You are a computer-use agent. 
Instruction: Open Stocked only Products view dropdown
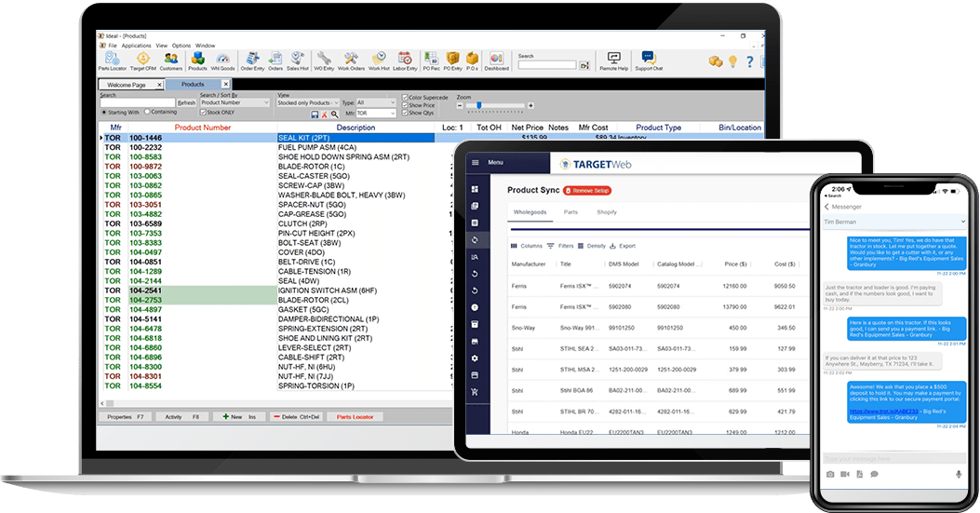coord(308,102)
